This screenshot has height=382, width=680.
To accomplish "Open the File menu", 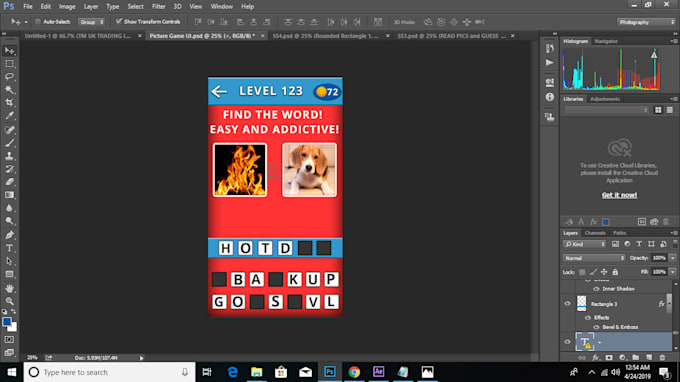I will pyautogui.click(x=28, y=7).
